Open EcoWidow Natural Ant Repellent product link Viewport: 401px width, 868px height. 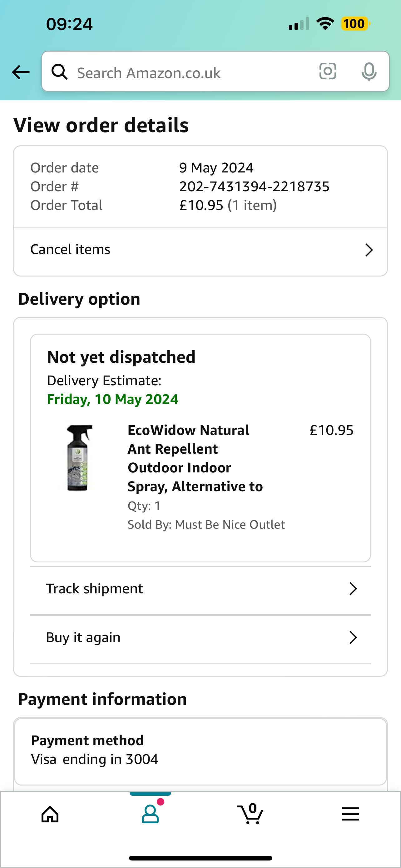click(x=195, y=458)
